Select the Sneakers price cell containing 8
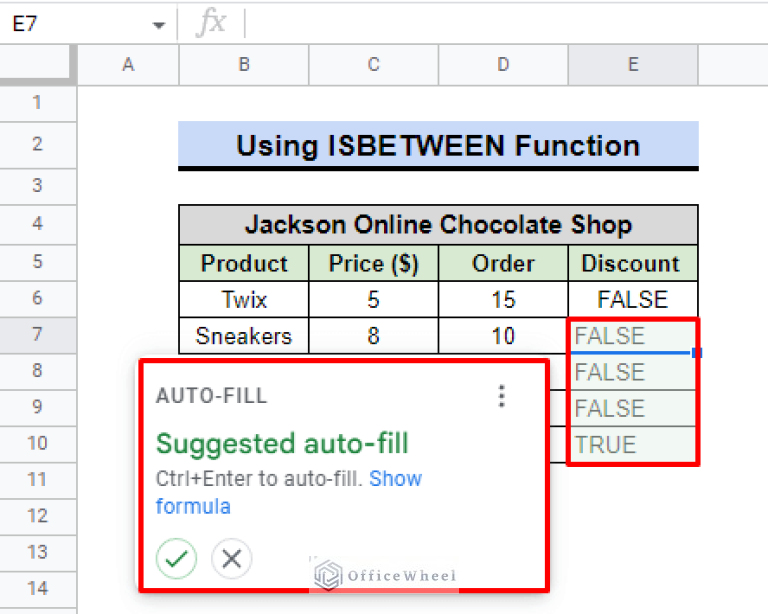The height and width of the screenshot is (614, 768). [373, 336]
